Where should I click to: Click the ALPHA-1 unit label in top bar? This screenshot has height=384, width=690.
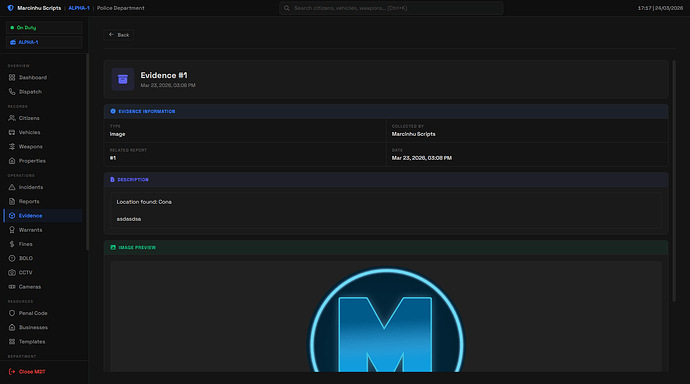[x=79, y=8]
